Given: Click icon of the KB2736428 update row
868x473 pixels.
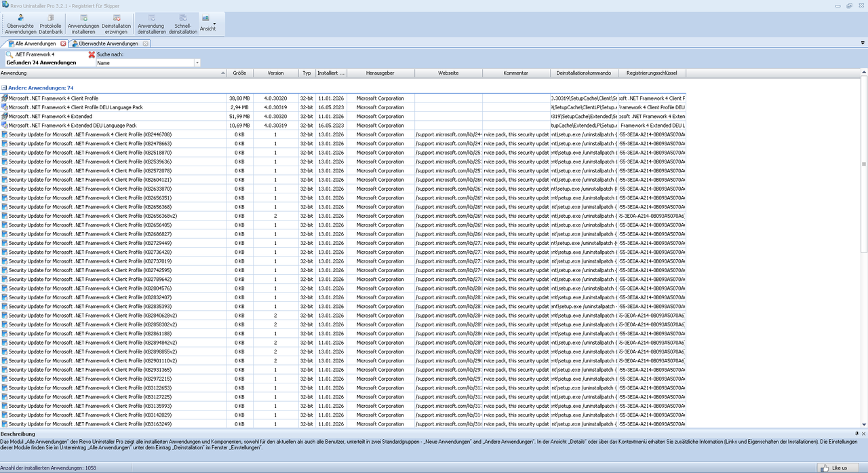Looking at the screenshot, I should click(4, 252).
